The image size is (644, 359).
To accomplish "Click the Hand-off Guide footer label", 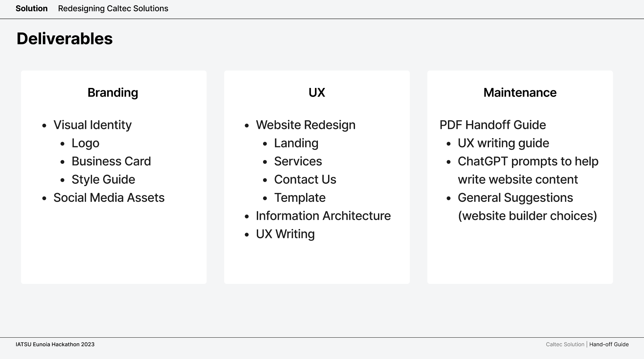I will (609, 345).
